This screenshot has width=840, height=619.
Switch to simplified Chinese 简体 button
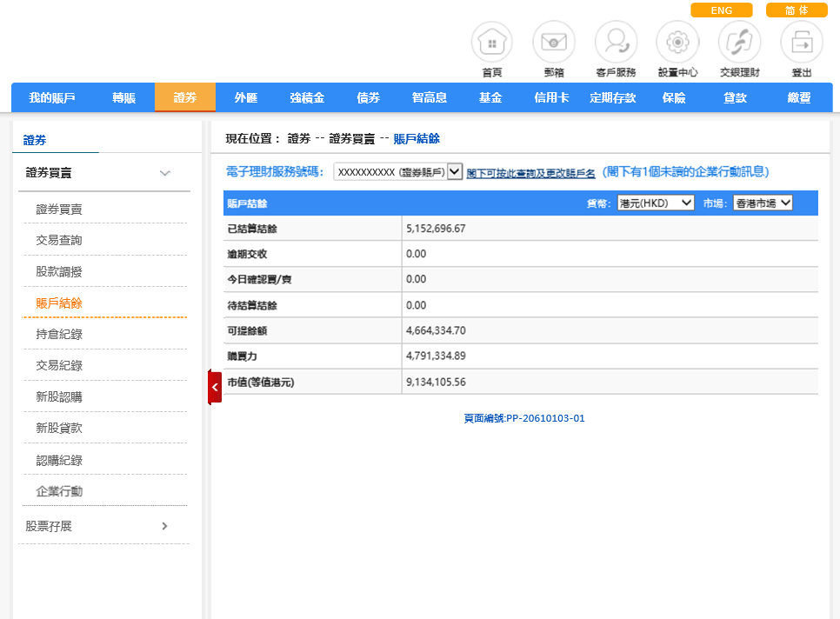coord(796,10)
